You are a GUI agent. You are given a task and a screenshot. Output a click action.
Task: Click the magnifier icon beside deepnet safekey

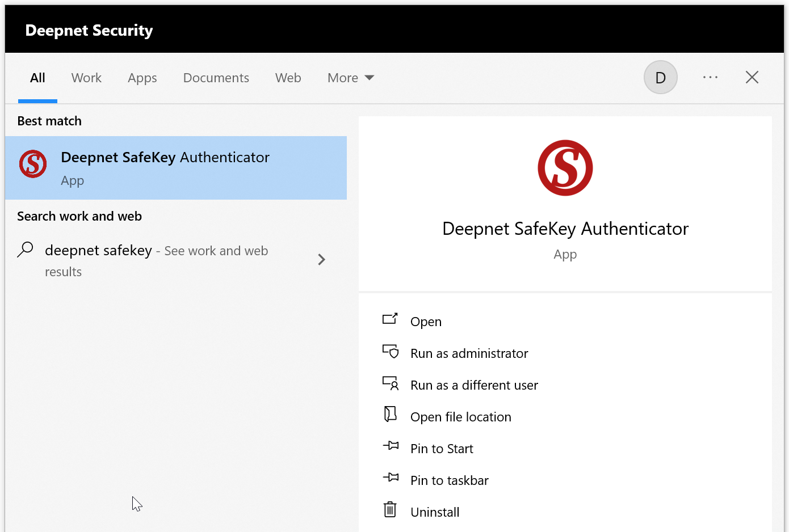point(26,250)
